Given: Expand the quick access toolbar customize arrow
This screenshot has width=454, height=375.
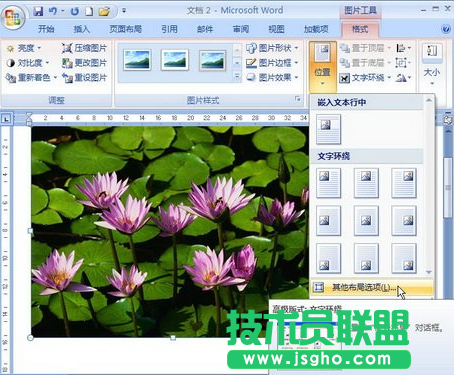Looking at the screenshot, I should tap(124, 11).
